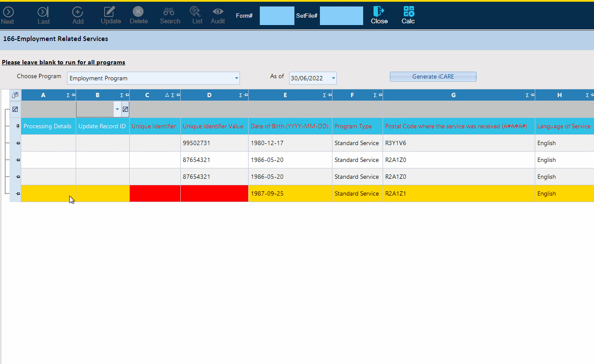Select the column G header
Screen dimensions: 594x364
click(x=453, y=95)
